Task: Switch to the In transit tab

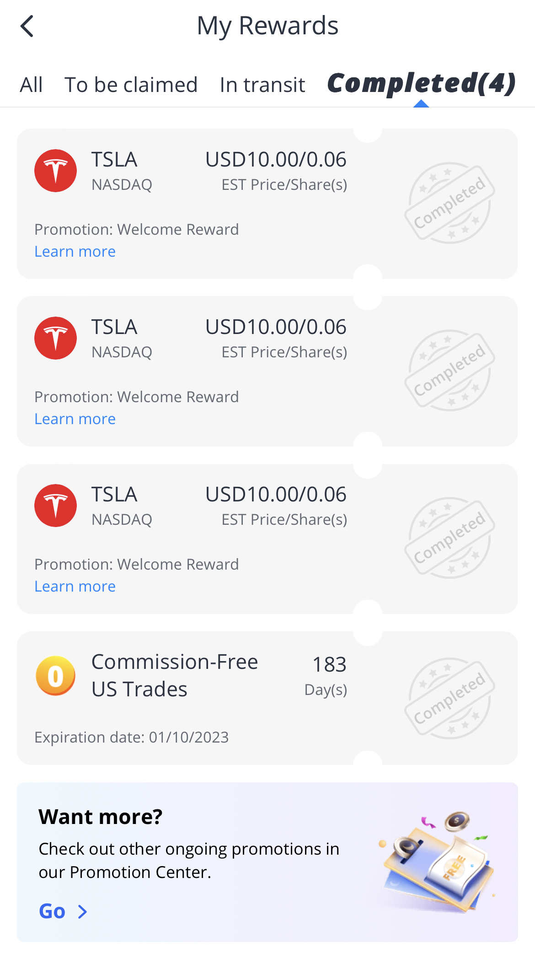Action: point(262,85)
